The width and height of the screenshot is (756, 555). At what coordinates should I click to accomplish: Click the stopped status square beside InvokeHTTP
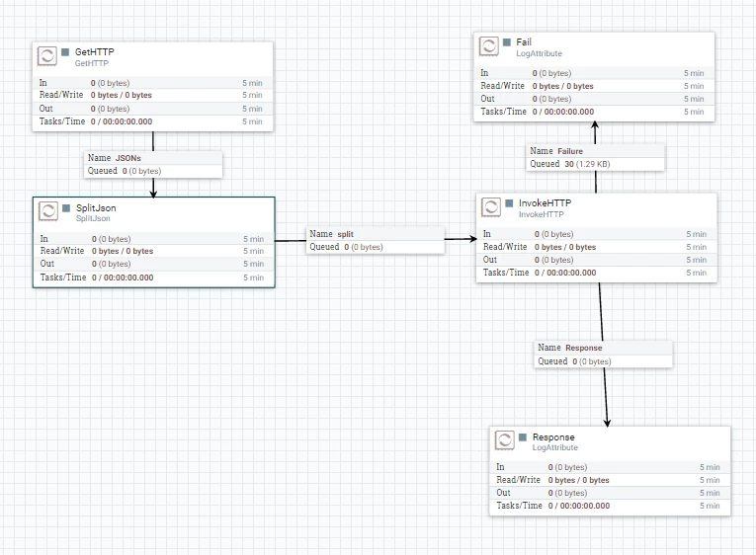[x=509, y=202]
